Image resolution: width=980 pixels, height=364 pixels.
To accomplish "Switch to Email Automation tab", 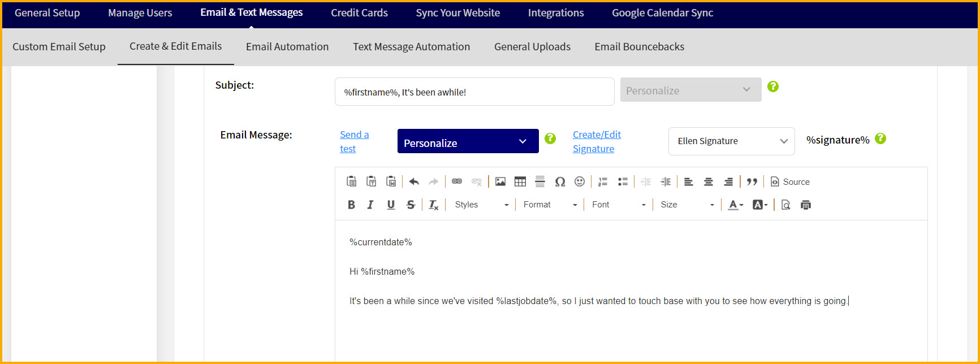I will pyautogui.click(x=287, y=47).
